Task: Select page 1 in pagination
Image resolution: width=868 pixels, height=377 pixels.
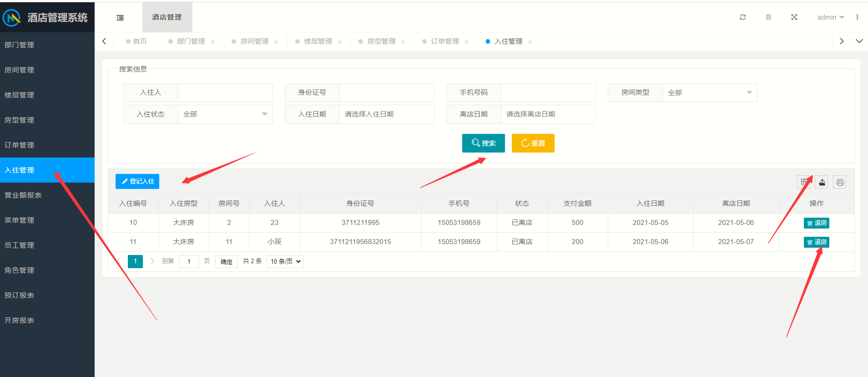Action: 135,261
